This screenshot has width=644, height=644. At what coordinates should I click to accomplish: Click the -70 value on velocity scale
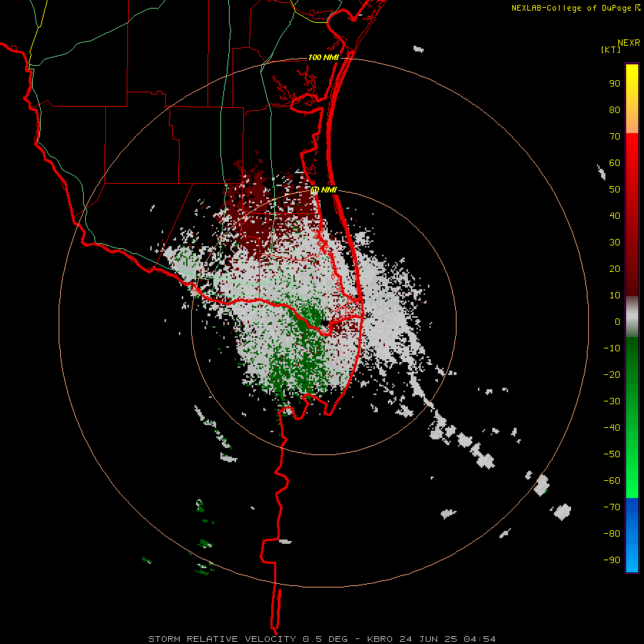pyautogui.click(x=612, y=507)
